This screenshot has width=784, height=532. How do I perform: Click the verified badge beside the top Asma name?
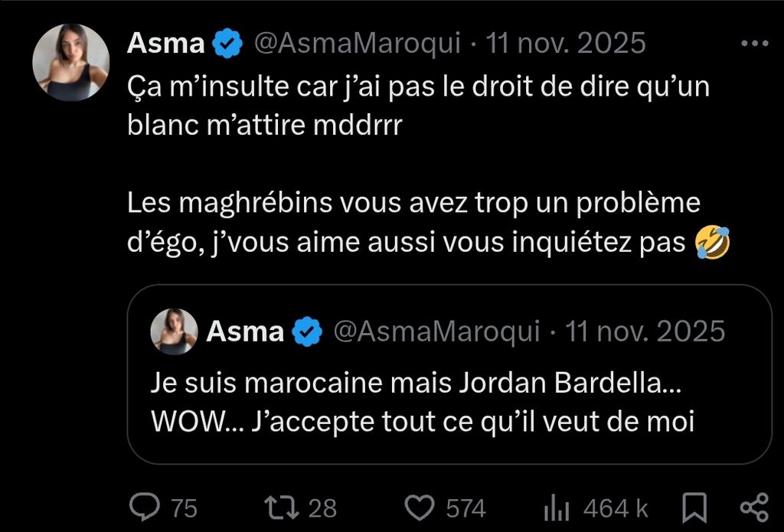pos(227,44)
